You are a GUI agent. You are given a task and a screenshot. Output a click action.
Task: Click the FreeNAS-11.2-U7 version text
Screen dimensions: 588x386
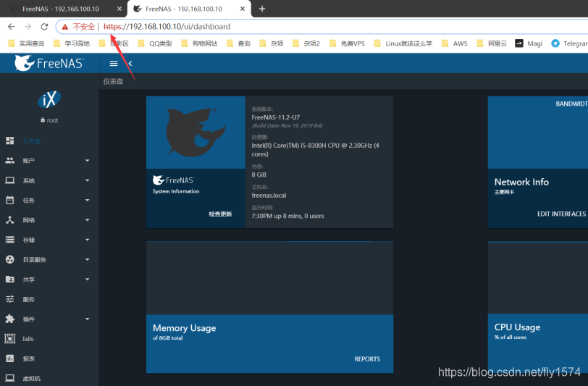(x=276, y=117)
